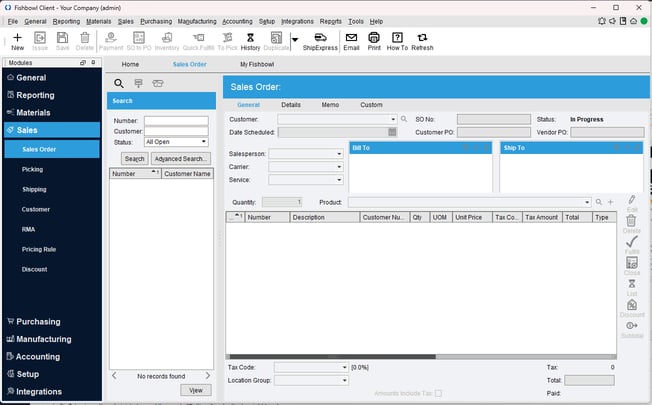
Task: Sort by the Unit Price column header
Action: 472,217
